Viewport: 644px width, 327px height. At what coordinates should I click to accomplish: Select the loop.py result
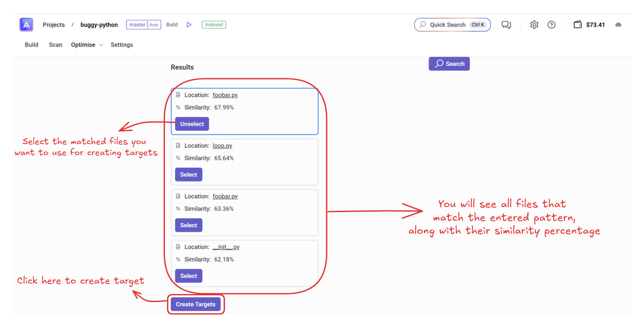click(189, 174)
